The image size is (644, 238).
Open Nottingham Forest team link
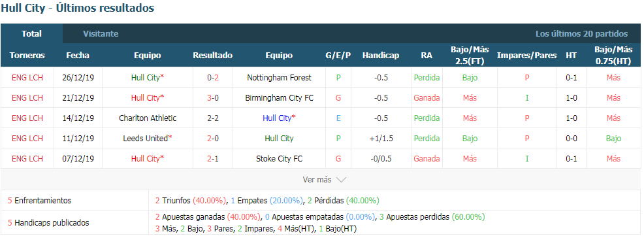coord(280,77)
